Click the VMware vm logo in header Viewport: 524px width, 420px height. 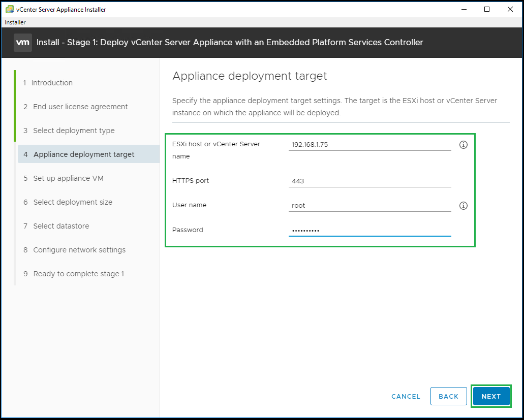pyautogui.click(x=23, y=43)
